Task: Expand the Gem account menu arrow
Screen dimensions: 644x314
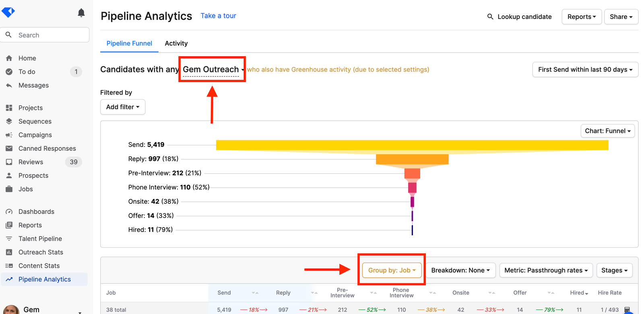Action: [80, 312]
